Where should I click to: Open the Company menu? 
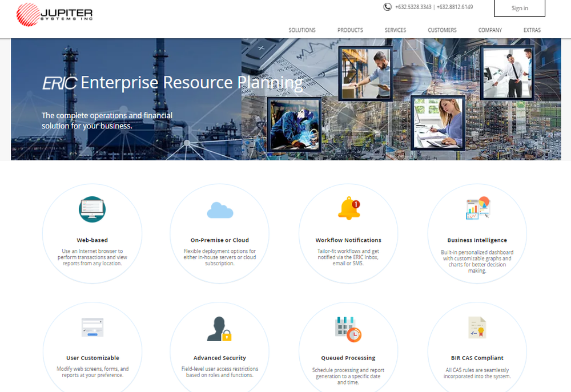490,30
